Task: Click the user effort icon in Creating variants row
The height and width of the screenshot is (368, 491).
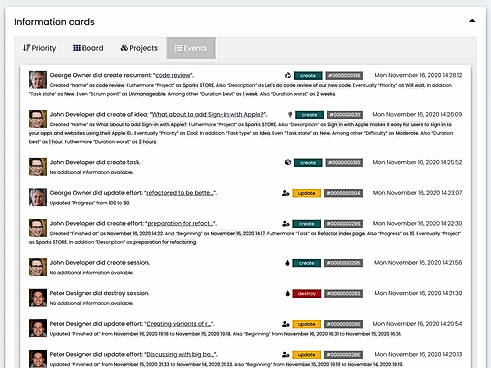Action: pos(285,324)
